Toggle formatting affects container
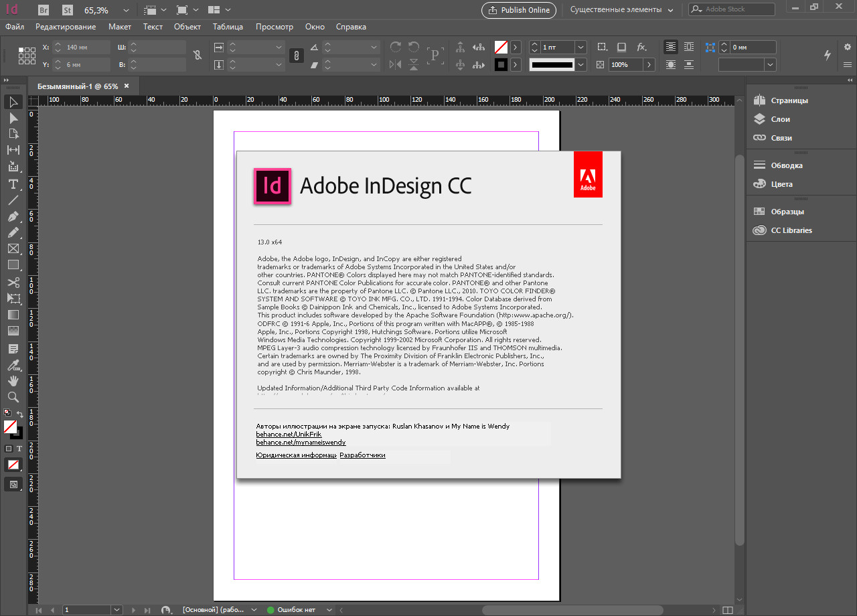 point(9,449)
